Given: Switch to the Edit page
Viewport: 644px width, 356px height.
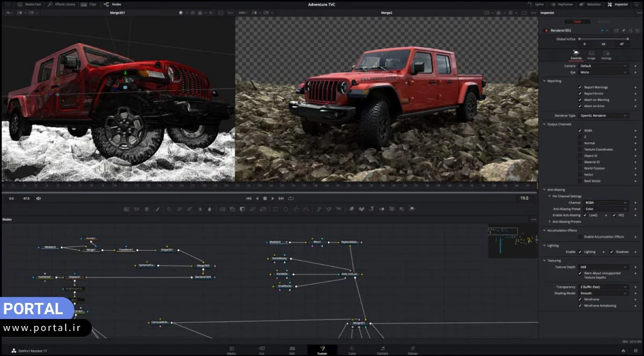Looking at the screenshot, I should pos(292,350).
